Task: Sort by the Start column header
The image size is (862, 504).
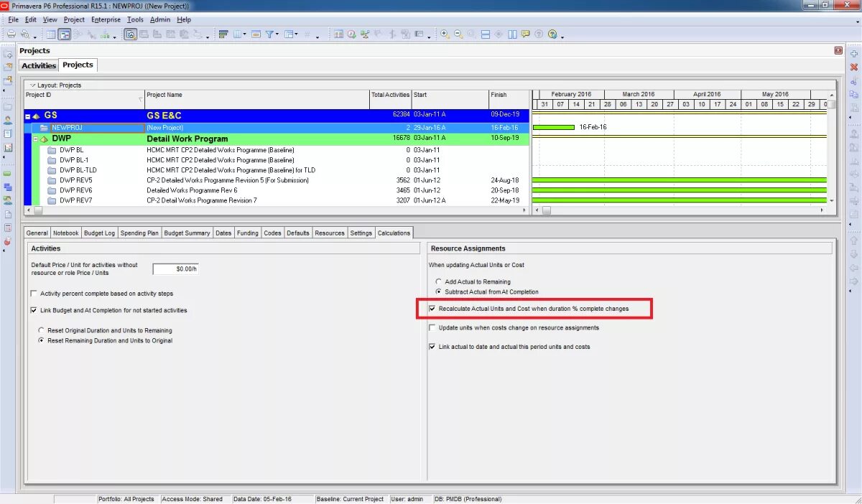Action: pos(450,98)
